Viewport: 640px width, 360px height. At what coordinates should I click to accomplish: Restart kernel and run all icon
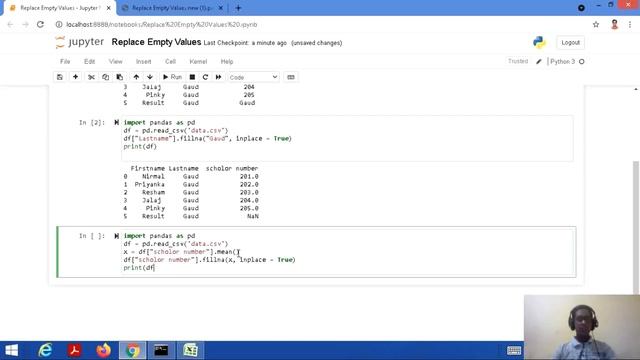(218, 77)
